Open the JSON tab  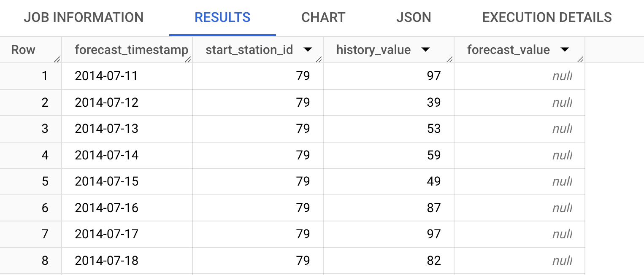[414, 18]
